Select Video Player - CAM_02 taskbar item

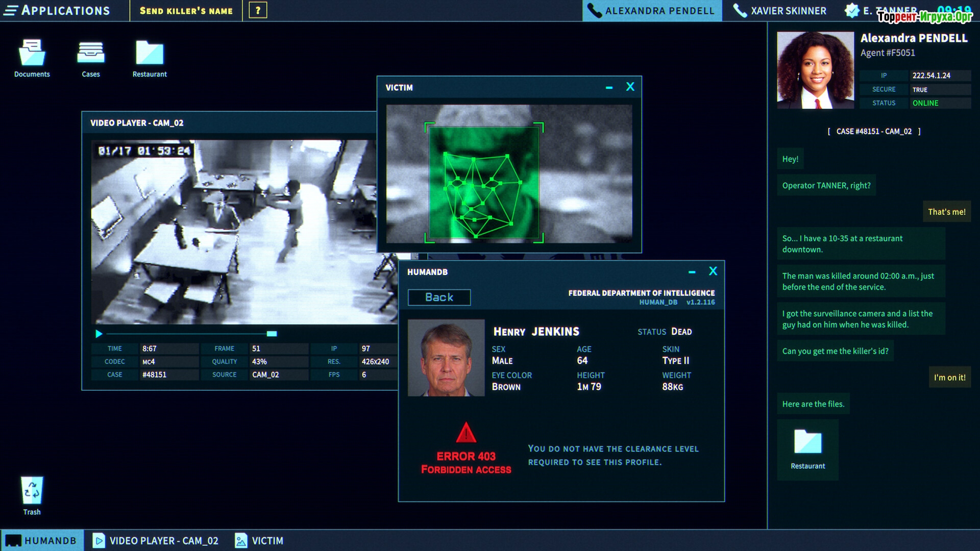click(x=156, y=540)
